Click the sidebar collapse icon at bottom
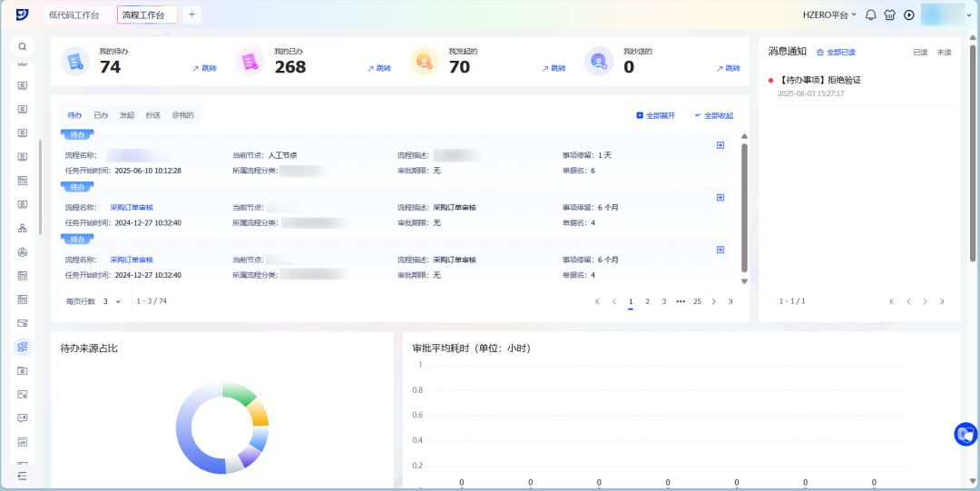Viewport: 980px width, 491px height. pos(22,476)
